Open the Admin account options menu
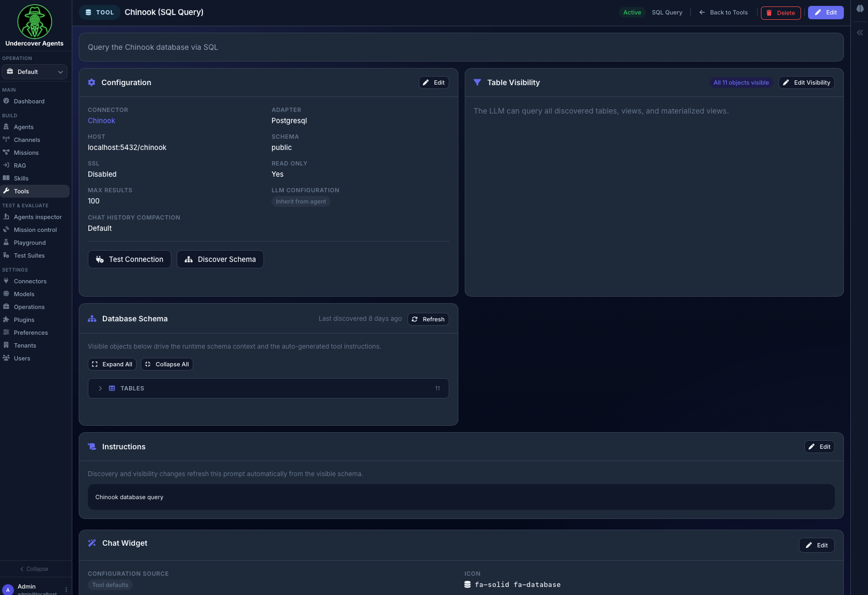868x595 pixels. coord(66,590)
